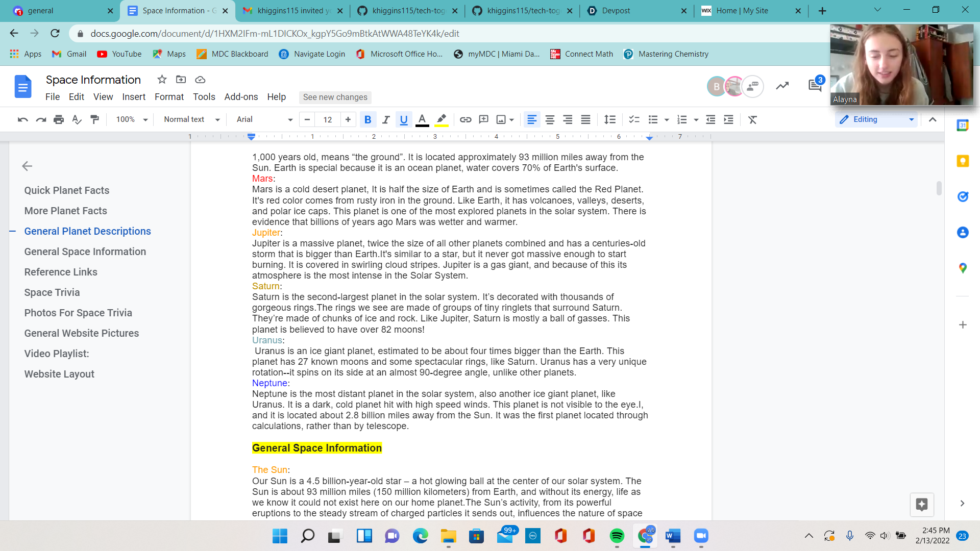Toggle Italic formatting
The image size is (980, 551).
pyautogui.click(x=386, y=119)
